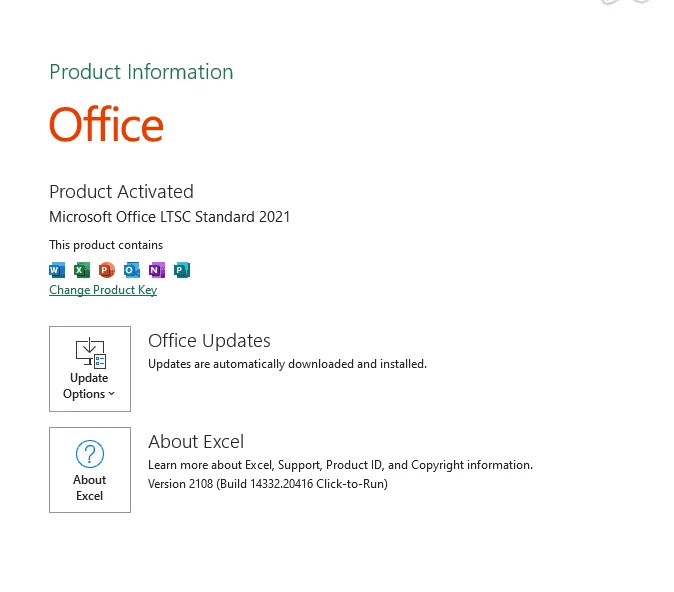Click 'Learn more about Excel, Support' description
This screenshot has height=592, width=674.
(x=340, y=465)
